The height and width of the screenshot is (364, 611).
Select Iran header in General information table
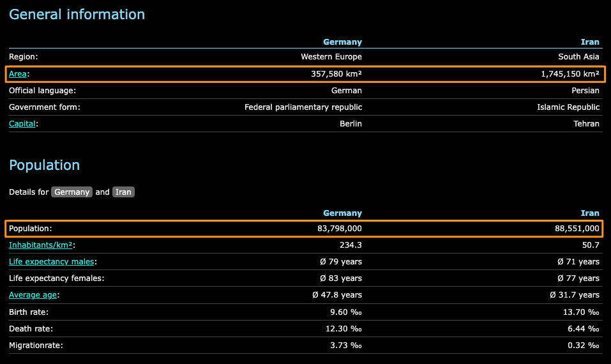click(590, 42)
